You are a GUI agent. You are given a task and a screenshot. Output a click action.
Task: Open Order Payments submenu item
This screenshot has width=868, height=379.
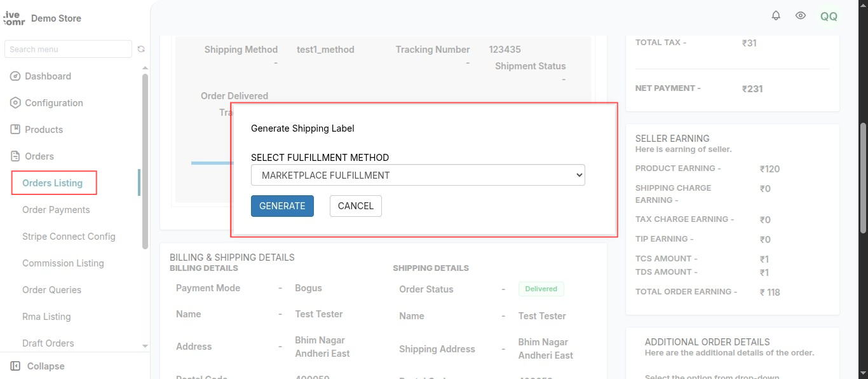[x=56, y=210]
